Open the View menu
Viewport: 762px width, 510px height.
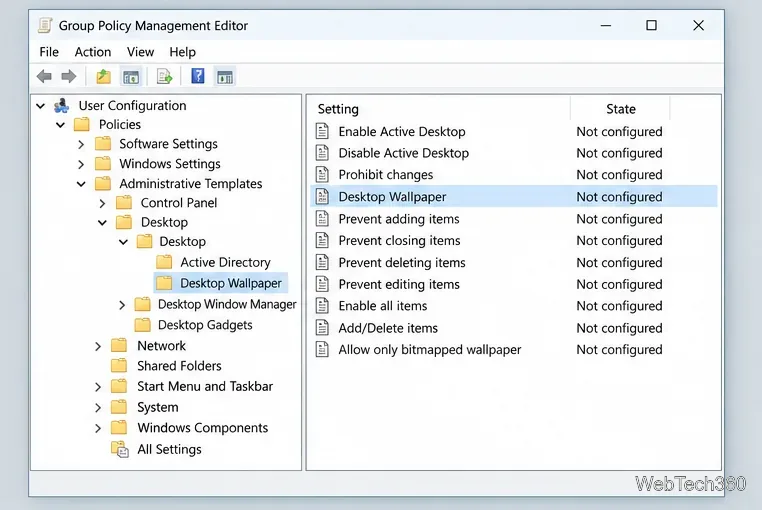click(140, 52)
